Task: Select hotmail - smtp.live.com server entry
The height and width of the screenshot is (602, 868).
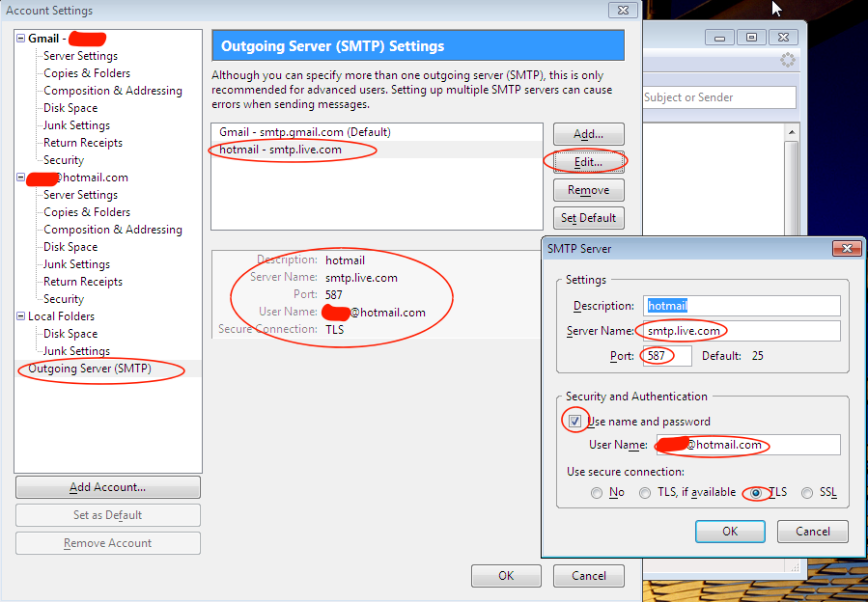Action: pyautogui.click(x=280, y=150)
